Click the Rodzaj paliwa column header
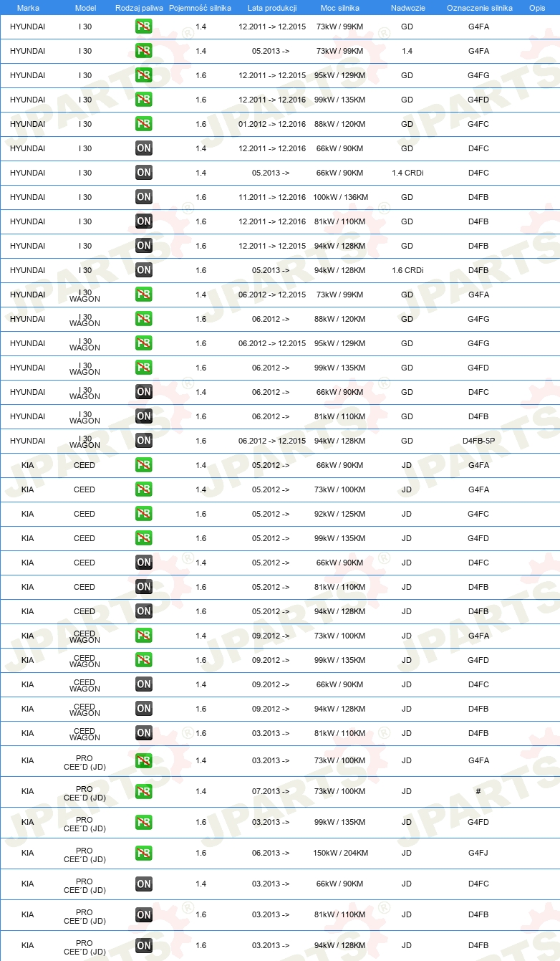 point(140,7)
